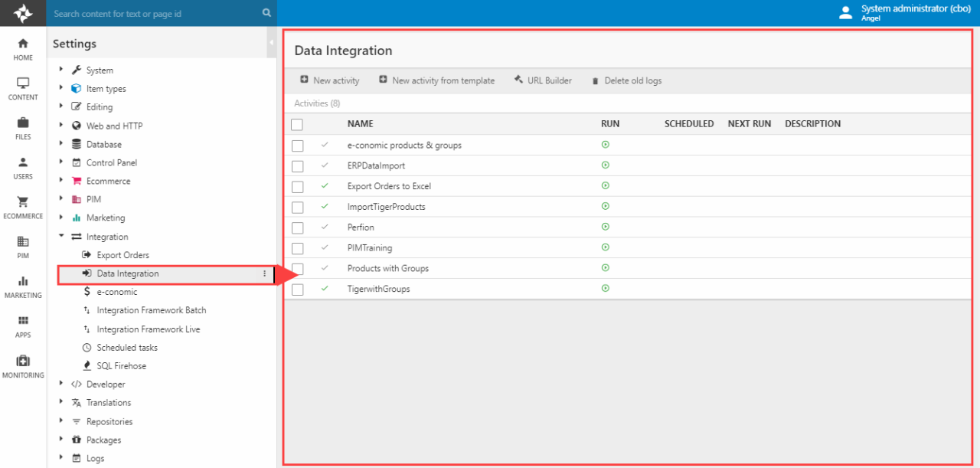Open SQL Firehose from Integration menu
This screenshot has width=980, height=468.
tap(121, 366)
